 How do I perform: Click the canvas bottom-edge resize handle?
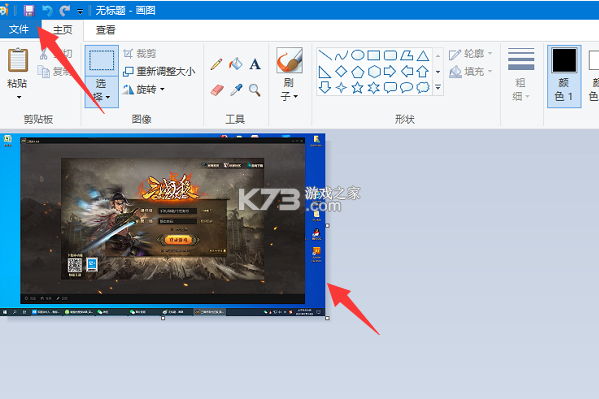point(163,318)
